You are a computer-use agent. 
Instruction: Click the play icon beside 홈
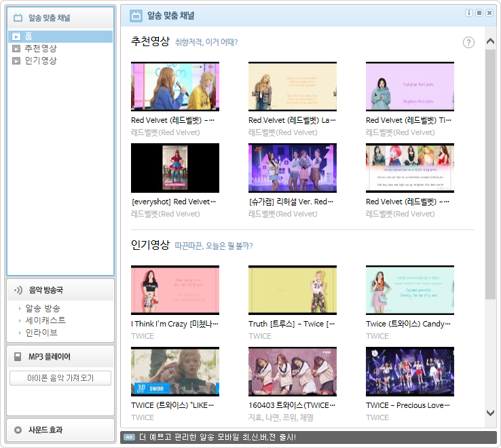(16, 37)
